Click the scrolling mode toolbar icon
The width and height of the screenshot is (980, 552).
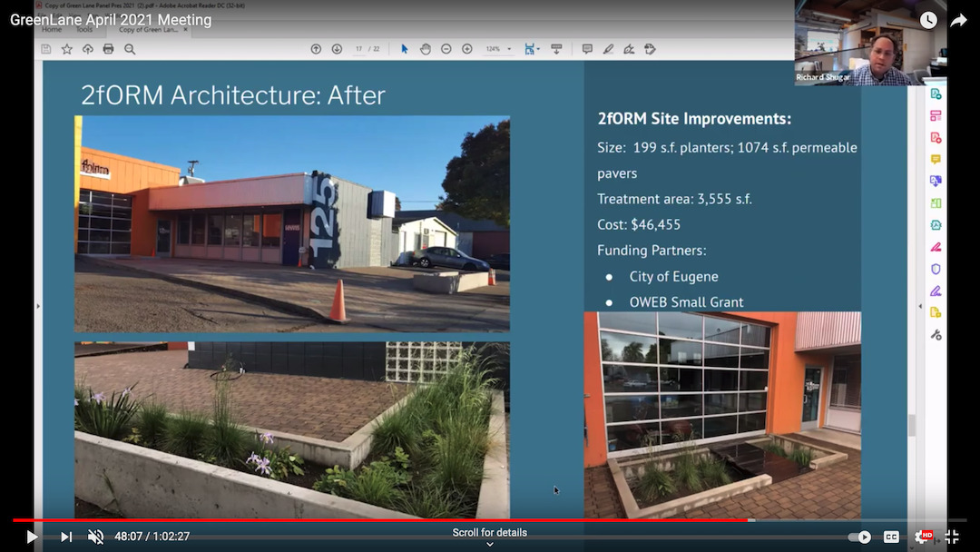point(556,49)
